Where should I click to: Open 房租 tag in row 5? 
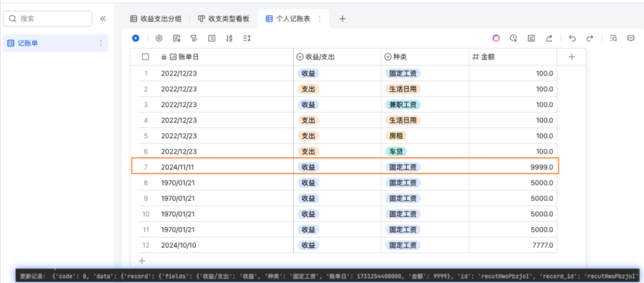[396, 136]
